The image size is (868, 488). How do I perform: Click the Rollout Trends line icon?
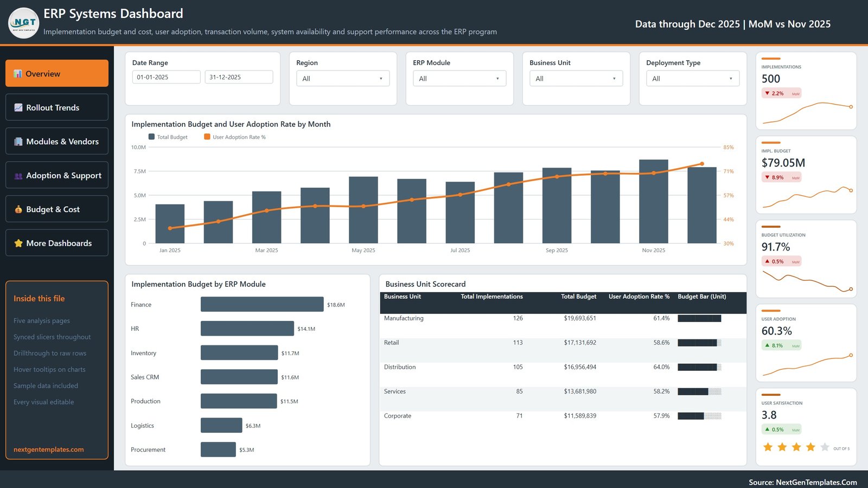pos(18,107)
